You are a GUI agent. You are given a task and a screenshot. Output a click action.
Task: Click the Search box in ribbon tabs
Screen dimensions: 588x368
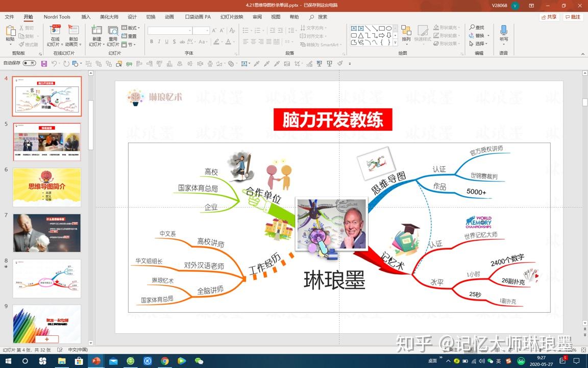(318, 17)
